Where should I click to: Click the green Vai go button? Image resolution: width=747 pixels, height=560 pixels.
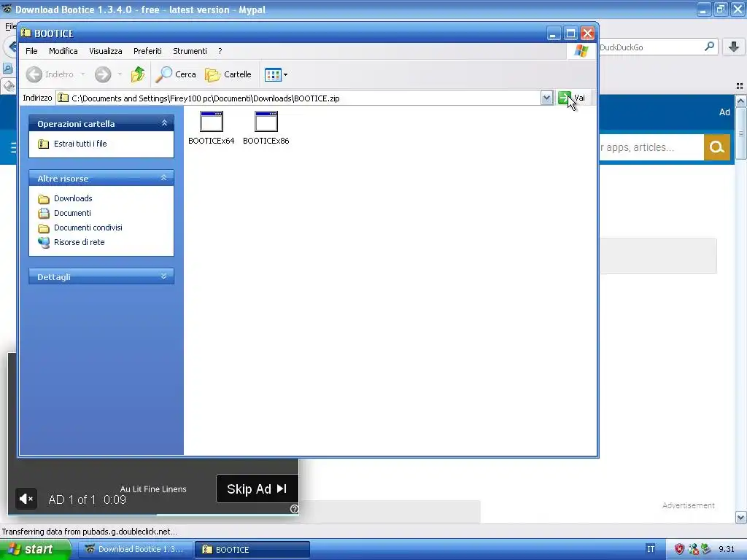click(x=572, y=98)
